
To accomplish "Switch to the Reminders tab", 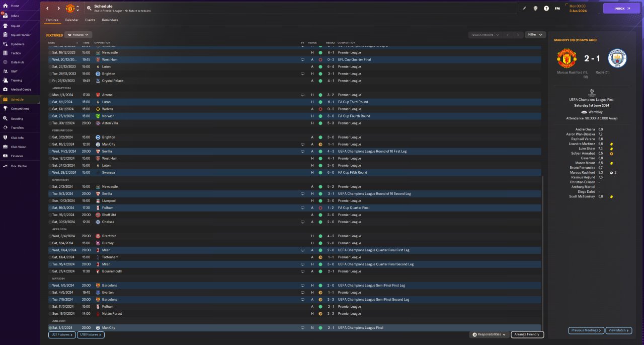I will tap(110, 20).
